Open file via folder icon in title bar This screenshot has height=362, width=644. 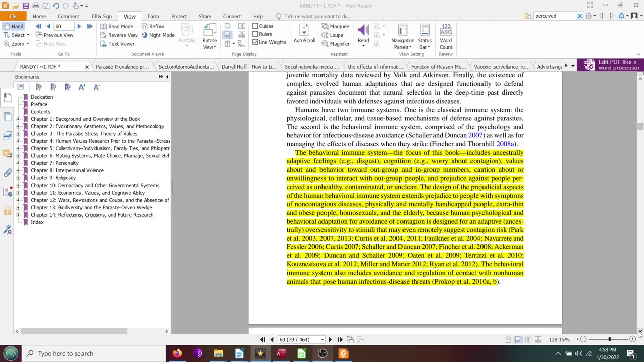pos(15,6)
